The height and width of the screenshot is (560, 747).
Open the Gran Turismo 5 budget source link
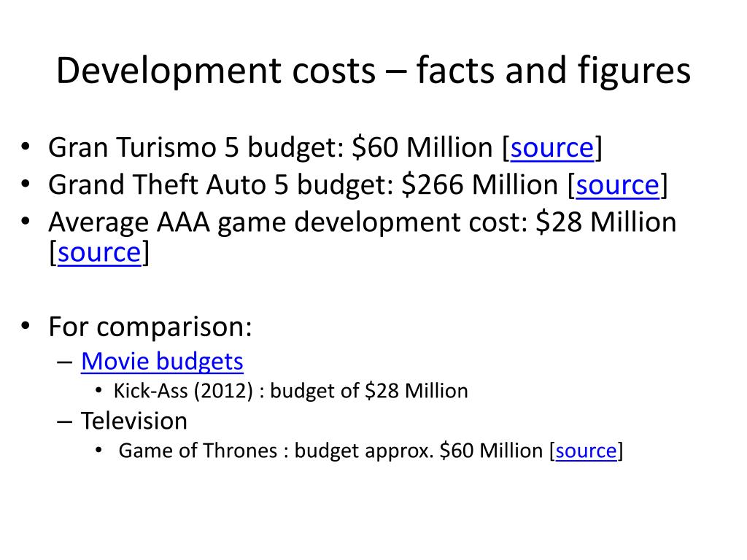(x=552, y=147)
